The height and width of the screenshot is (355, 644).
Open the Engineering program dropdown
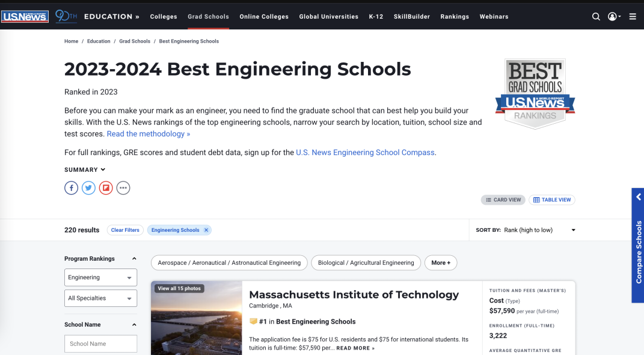(x=100, y=278)
